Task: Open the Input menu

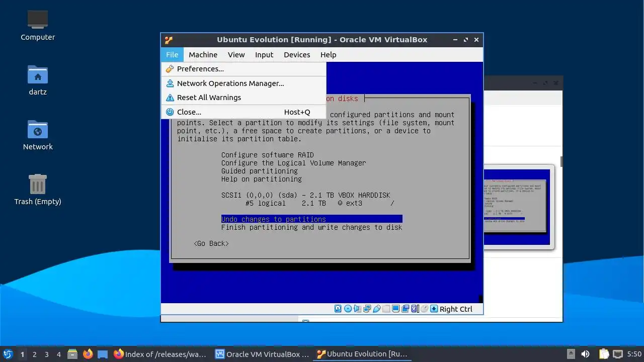Action: pyautogui.click(x=264, y=55)
